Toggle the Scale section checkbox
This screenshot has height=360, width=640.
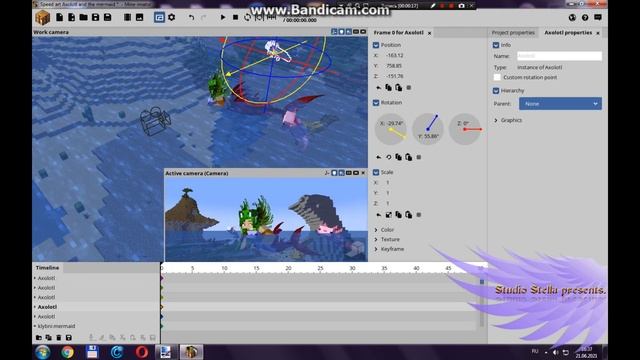point(376,172)
